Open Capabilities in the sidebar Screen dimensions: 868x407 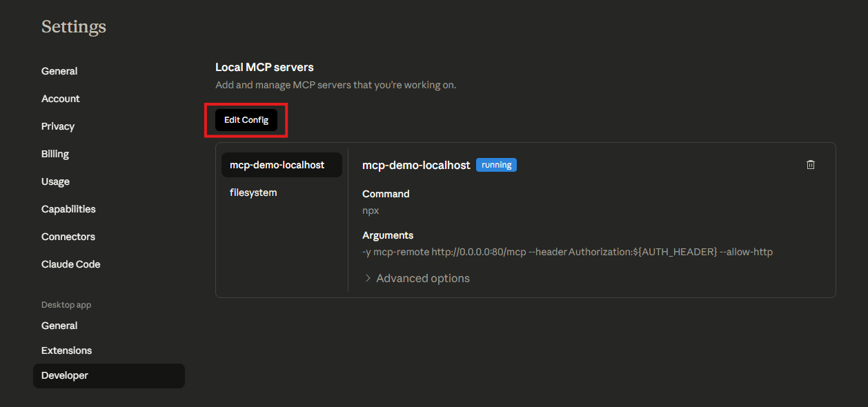pos(68,209)
